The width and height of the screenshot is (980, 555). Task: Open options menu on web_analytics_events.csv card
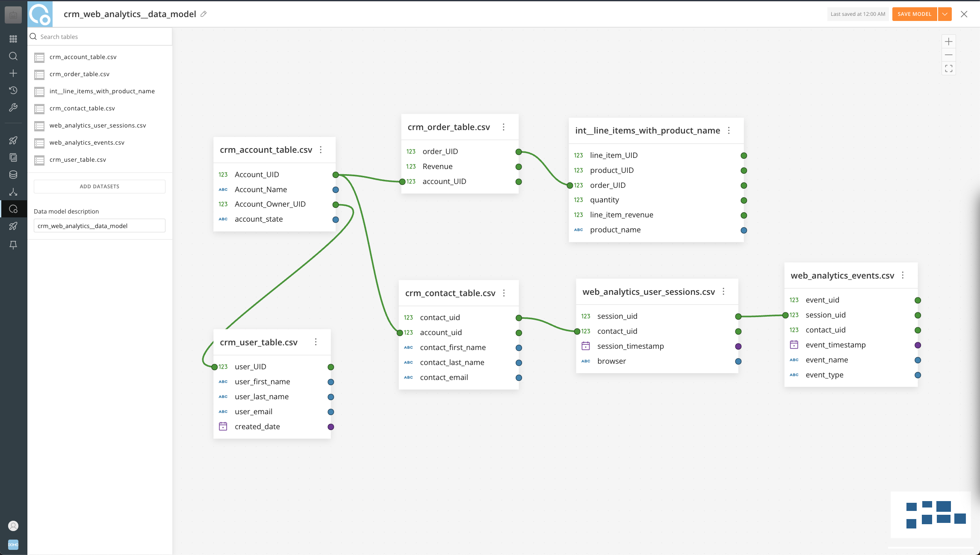903,276
